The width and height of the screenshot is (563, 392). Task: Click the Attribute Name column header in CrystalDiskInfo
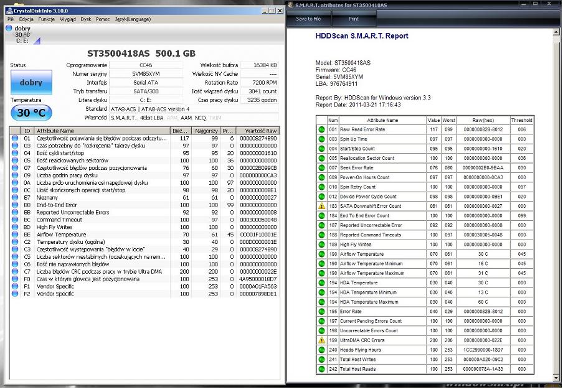(102, 131)
